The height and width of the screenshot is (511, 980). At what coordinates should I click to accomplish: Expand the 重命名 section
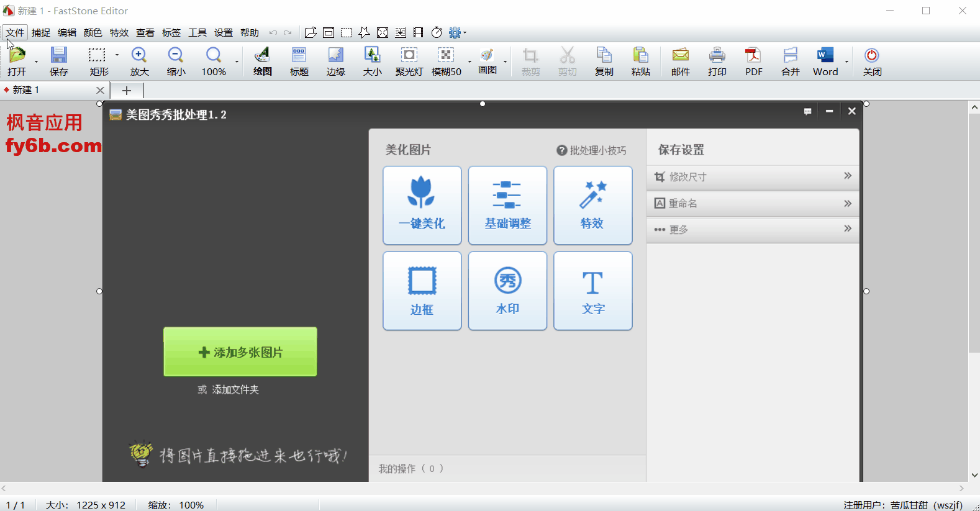pyautogui.click(x=753, y=204)
